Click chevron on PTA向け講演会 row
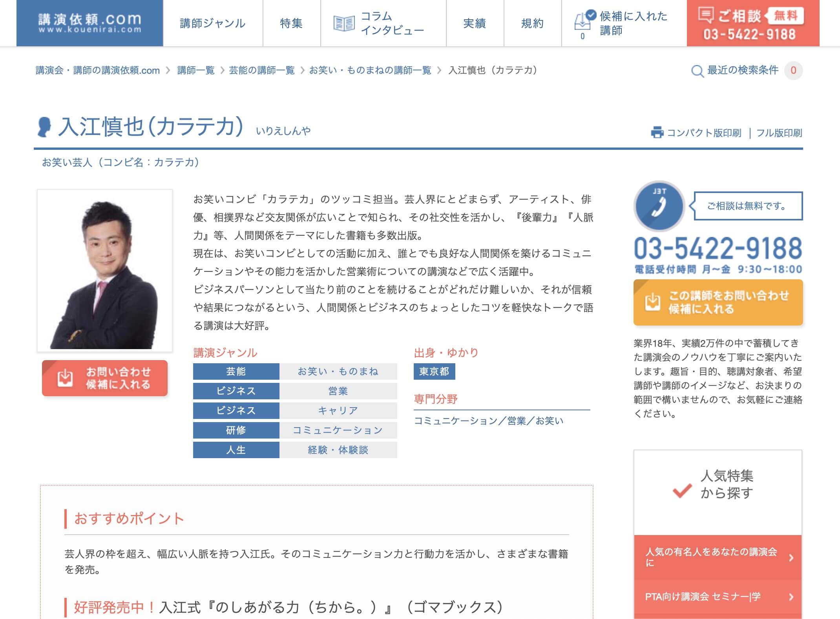840x619 pixels. (791, 597)
